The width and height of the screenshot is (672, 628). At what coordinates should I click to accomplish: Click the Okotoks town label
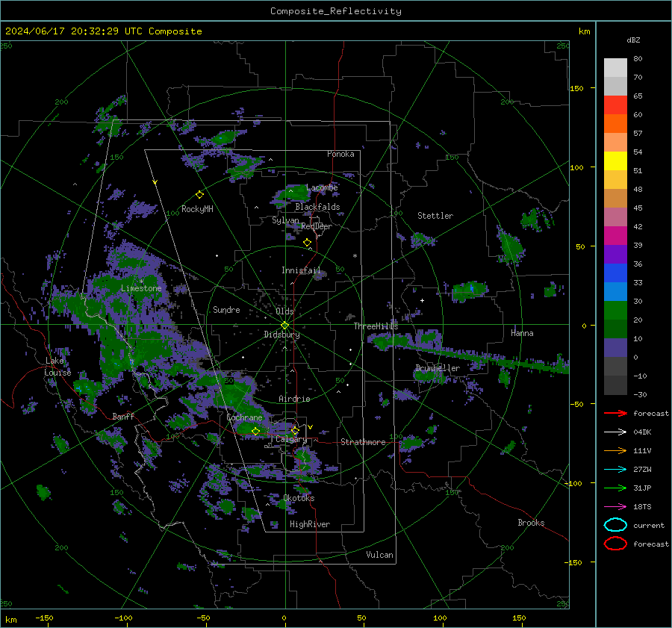(x=299, y=498)
